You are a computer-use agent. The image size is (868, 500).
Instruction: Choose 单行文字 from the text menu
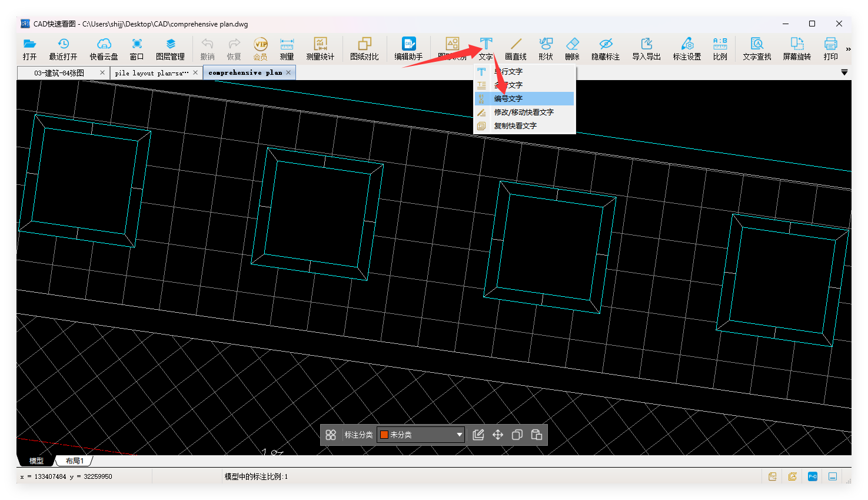coord(524,71)
